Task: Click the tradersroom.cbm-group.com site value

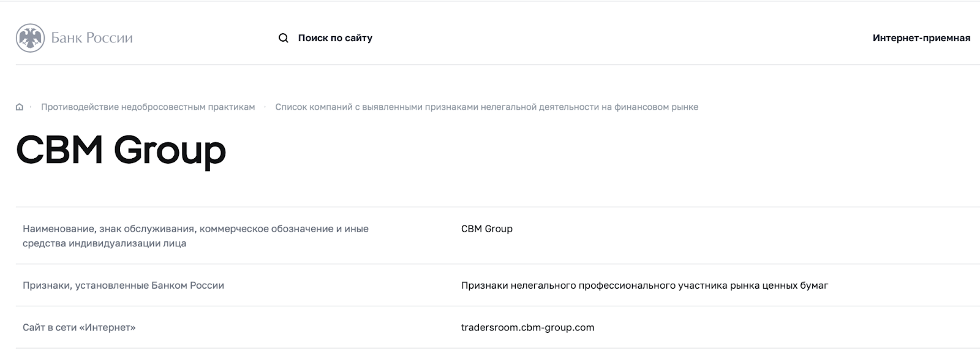Action: pyautogui.click(x=527, y=328)
